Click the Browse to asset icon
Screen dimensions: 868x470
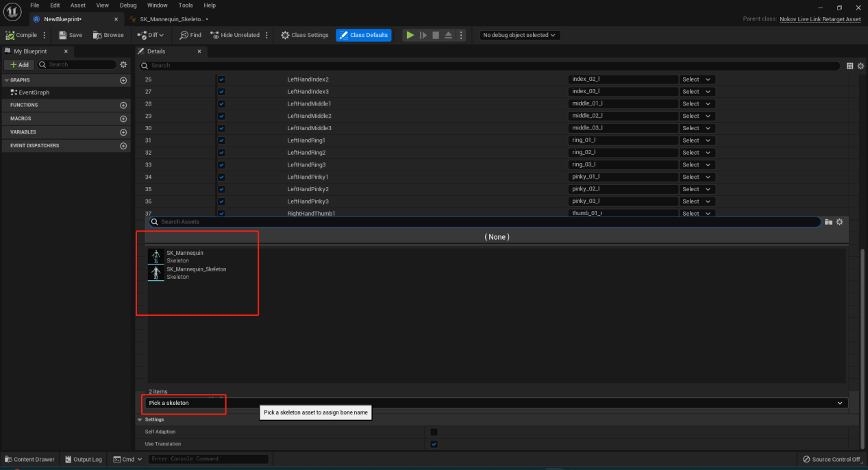click(x=97, y=35)
